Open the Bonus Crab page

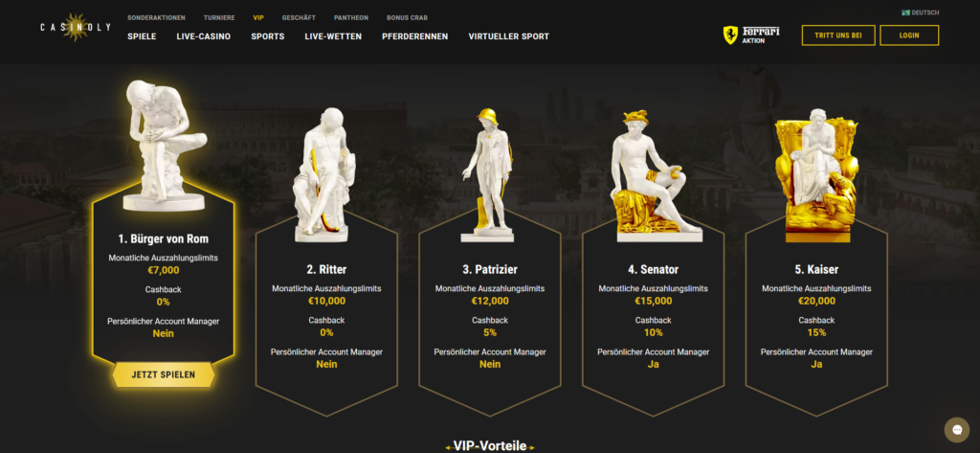407,18
